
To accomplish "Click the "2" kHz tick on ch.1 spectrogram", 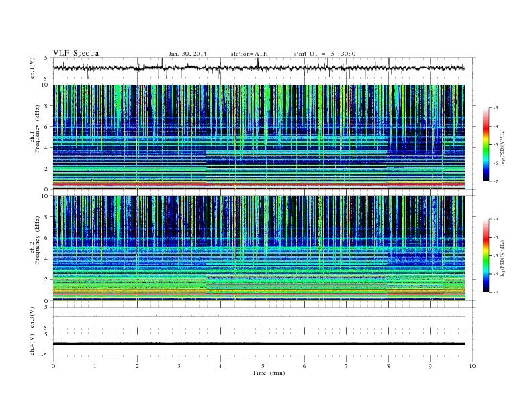I will pyautogui.click(x=46, y=169).
